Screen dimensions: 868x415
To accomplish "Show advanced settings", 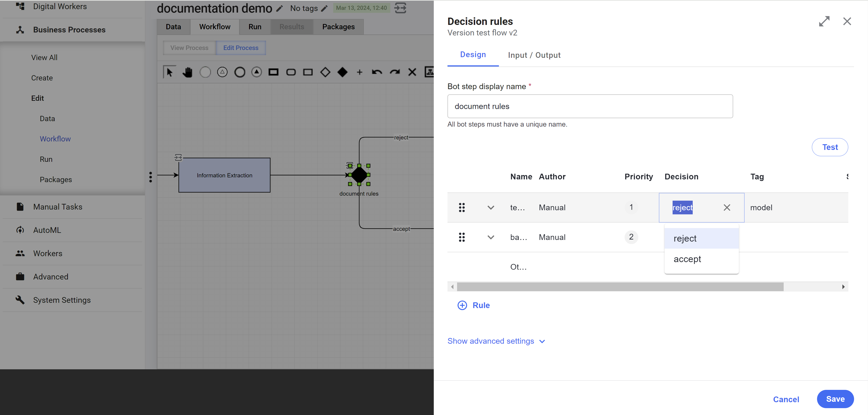I will click(x=496, y=341).
